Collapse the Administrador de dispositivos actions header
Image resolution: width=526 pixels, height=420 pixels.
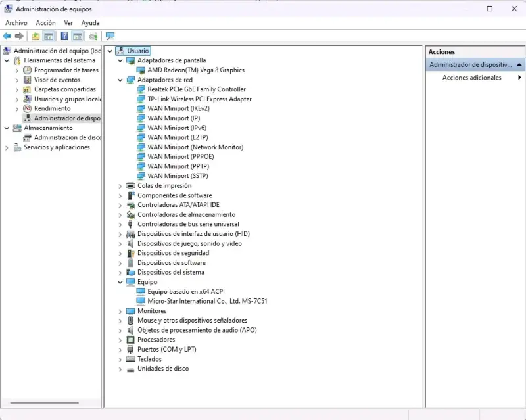[519, 64]
